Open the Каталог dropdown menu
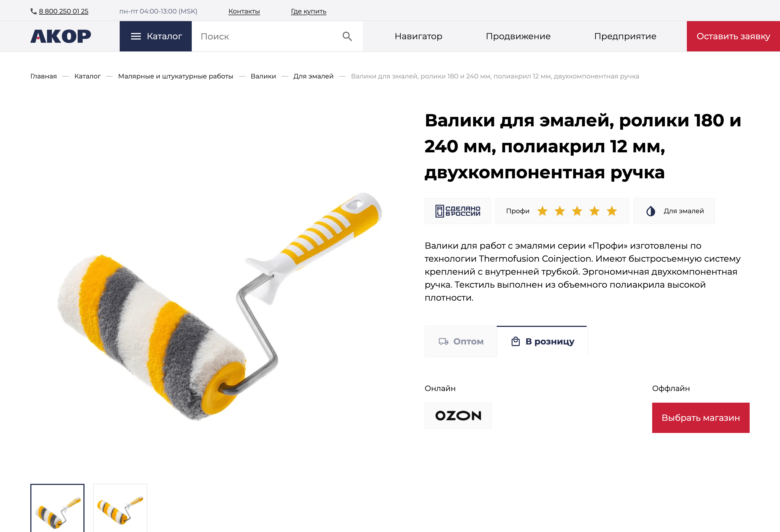 156,36
